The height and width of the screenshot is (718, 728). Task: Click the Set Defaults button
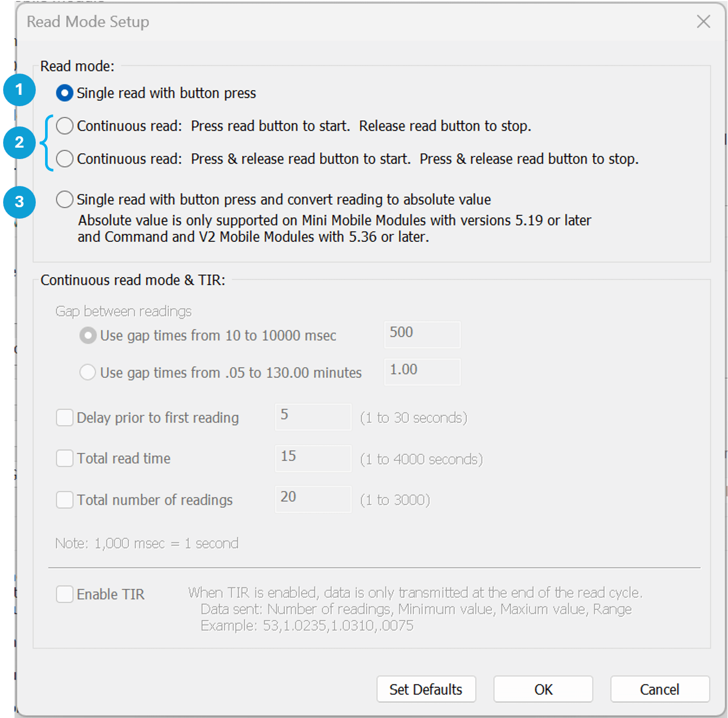(426, 690)
